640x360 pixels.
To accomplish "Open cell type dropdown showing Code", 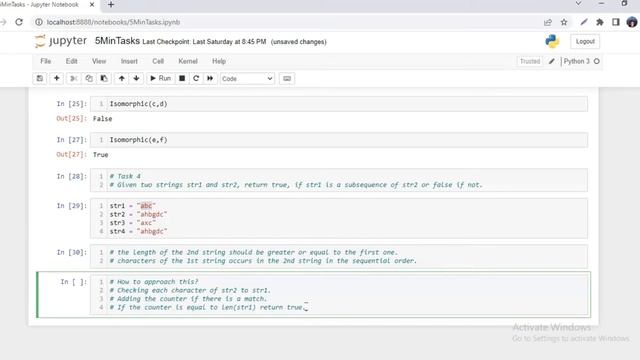I will (247, 79).
